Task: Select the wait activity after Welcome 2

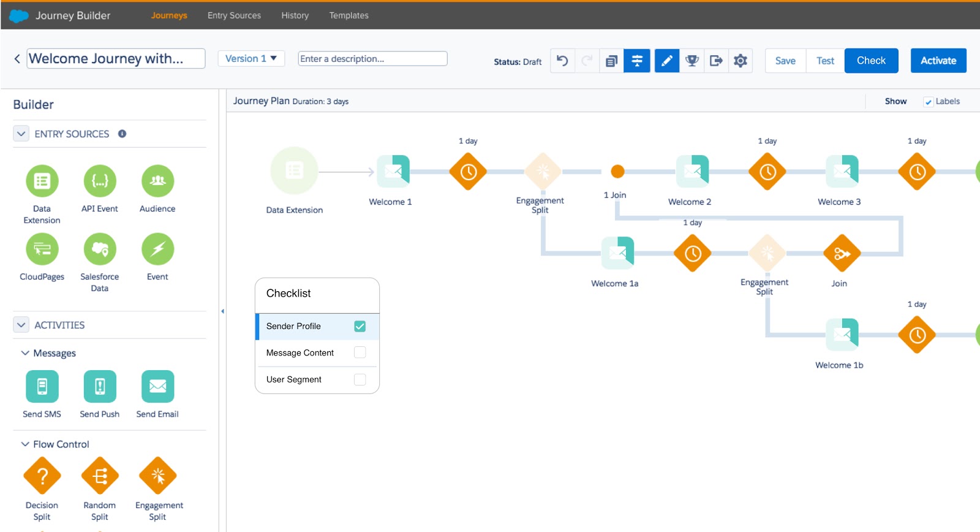Action: 767,172
